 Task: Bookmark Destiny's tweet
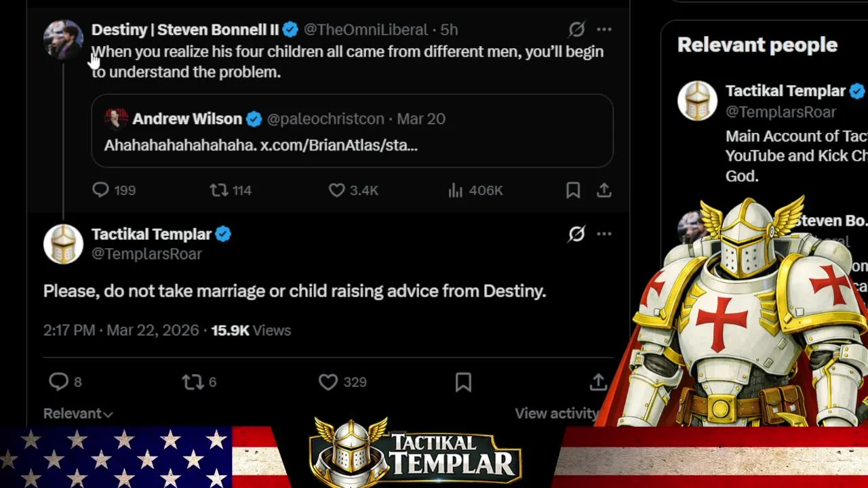click(573, 190)
